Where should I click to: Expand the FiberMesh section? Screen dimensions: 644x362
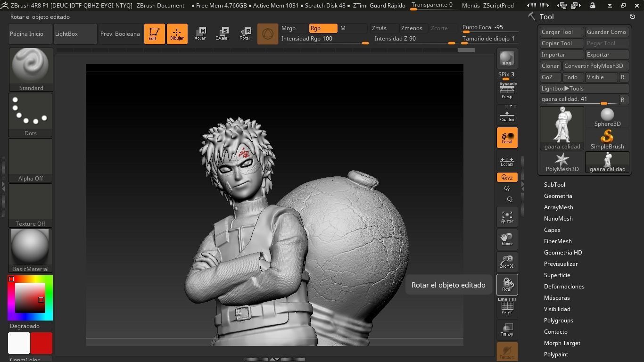[558, 241]
